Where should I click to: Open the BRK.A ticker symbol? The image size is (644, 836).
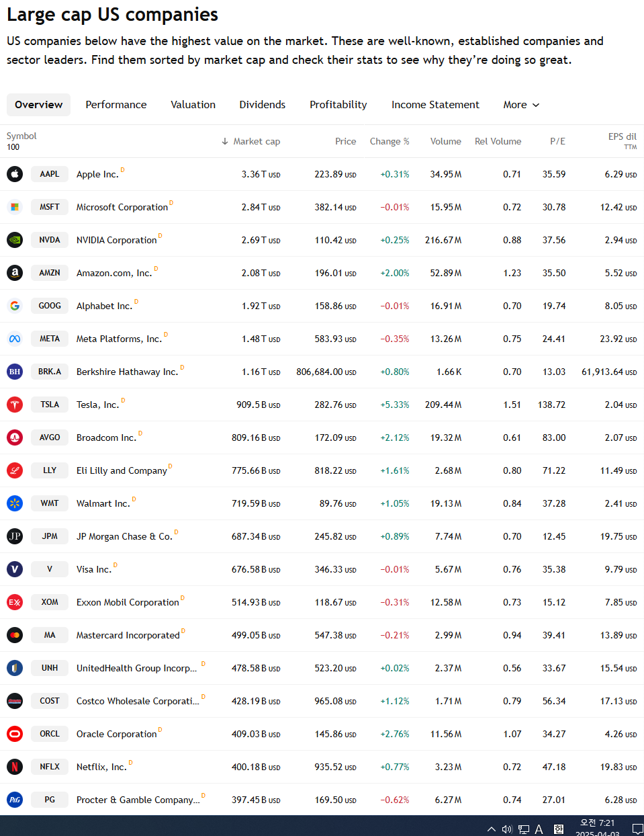(x=50, y=372)
